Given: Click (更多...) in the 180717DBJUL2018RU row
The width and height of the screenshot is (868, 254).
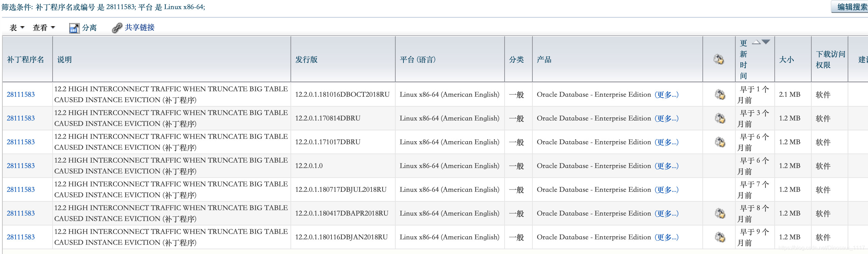Looking at the screenshot, I should pyautogui.click(x=666, y=189).
